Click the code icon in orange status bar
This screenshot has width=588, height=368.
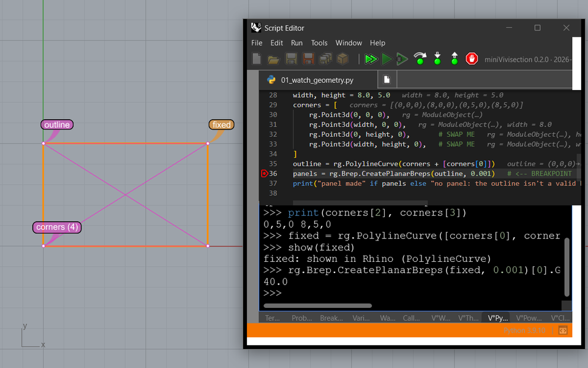(563, 331)
